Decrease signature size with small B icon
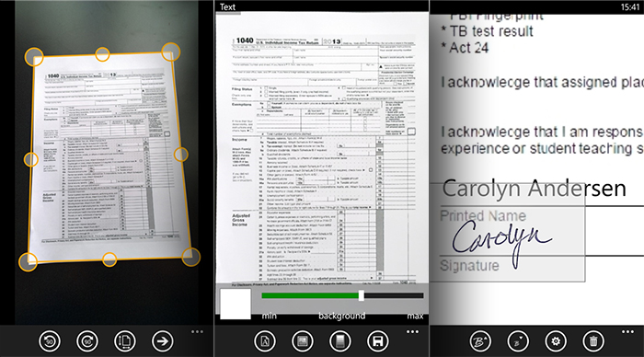 tap(518, 341)
